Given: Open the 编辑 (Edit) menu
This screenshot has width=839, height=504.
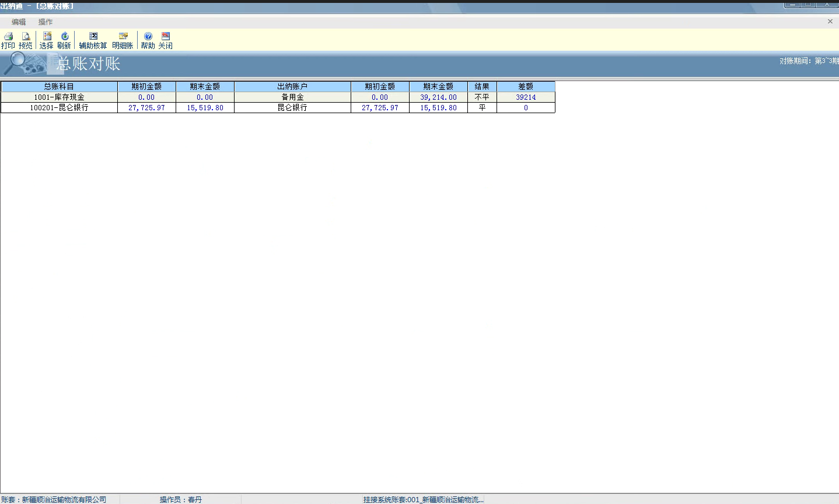Looking at the screenshot, I should pos(19,22).
